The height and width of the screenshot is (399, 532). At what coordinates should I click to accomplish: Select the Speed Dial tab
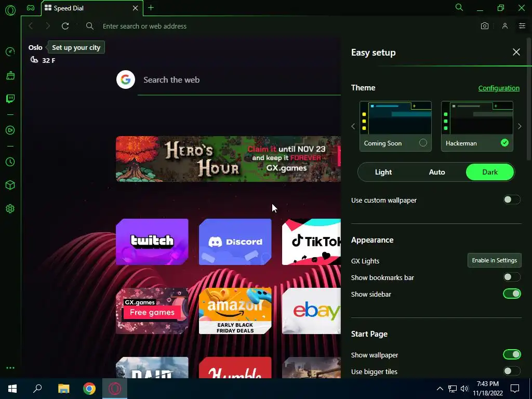click(x=91, y=8)
